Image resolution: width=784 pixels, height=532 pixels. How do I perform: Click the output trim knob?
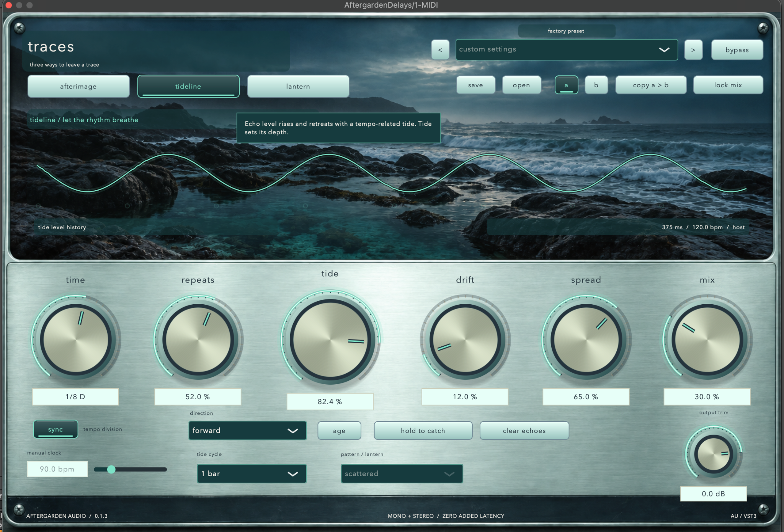click(x=714, y=454)
